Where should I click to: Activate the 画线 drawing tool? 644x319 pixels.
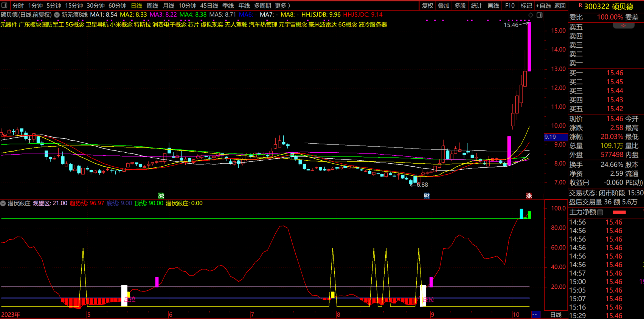[x=493, y=6]
